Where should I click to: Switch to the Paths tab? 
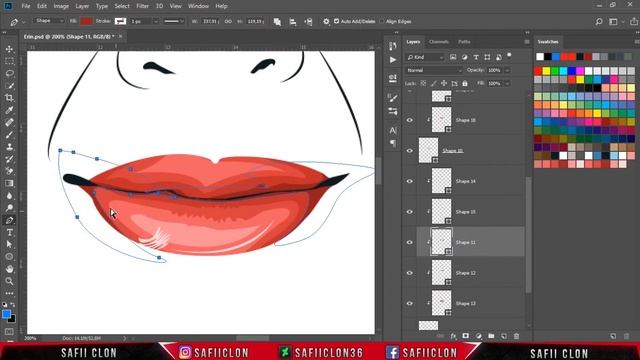[x=464, y=42]
